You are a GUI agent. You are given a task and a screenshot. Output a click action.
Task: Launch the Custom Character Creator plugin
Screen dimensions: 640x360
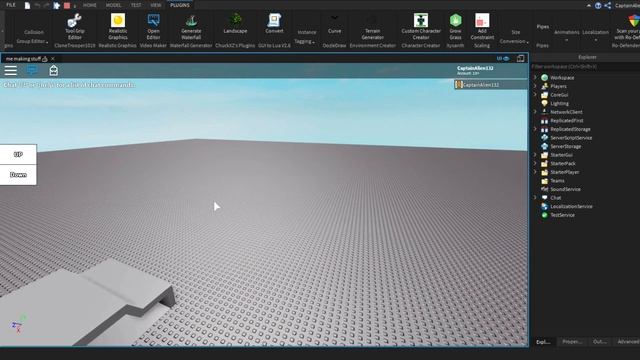coord(421,27)
